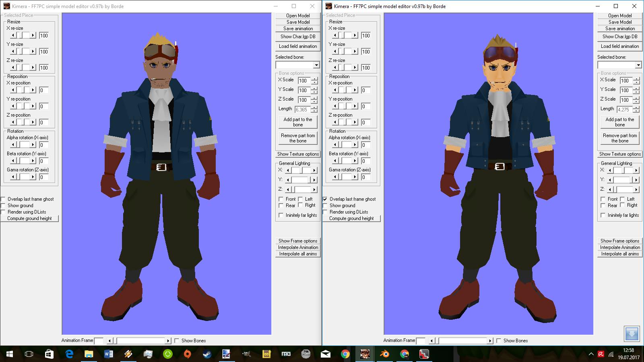Click Save Model in the right window
This screenshot has width=644, height=362.
click(620, 22)
